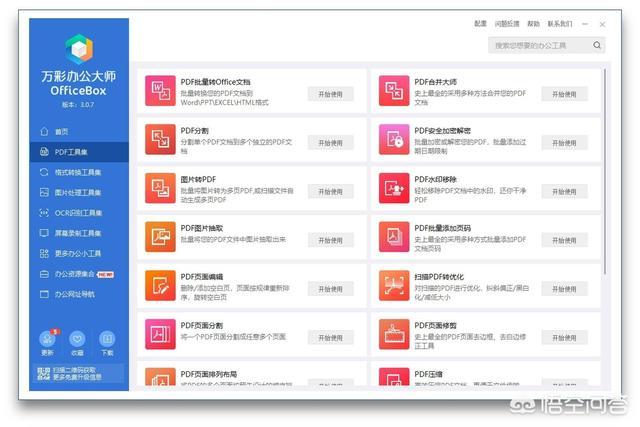
Task: Click 开始使用 for 扫描PDF转优化
Action: tap(564, 289)
